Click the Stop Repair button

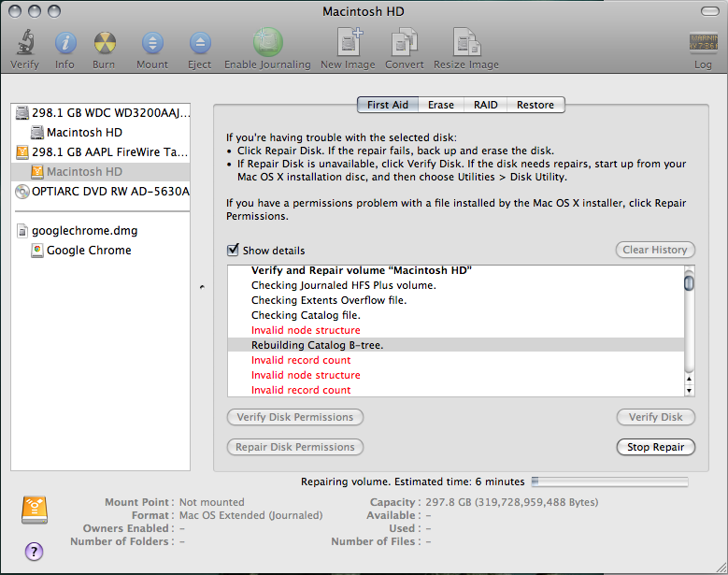tap(655, 447)
